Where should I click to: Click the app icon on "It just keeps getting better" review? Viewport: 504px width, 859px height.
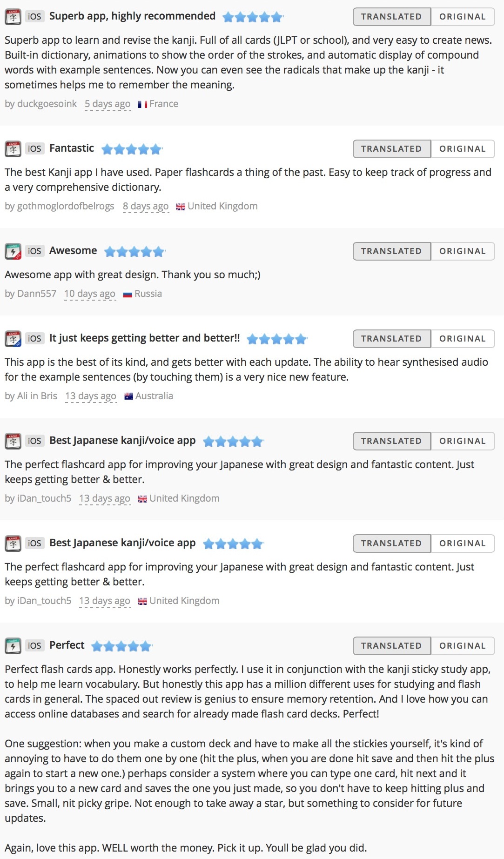(x=13, y=339)
